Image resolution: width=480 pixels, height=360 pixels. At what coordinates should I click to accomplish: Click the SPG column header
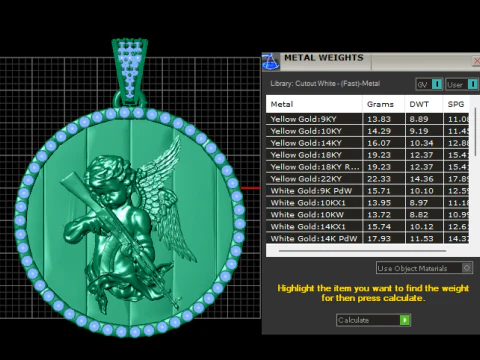[x=456, y=104]
